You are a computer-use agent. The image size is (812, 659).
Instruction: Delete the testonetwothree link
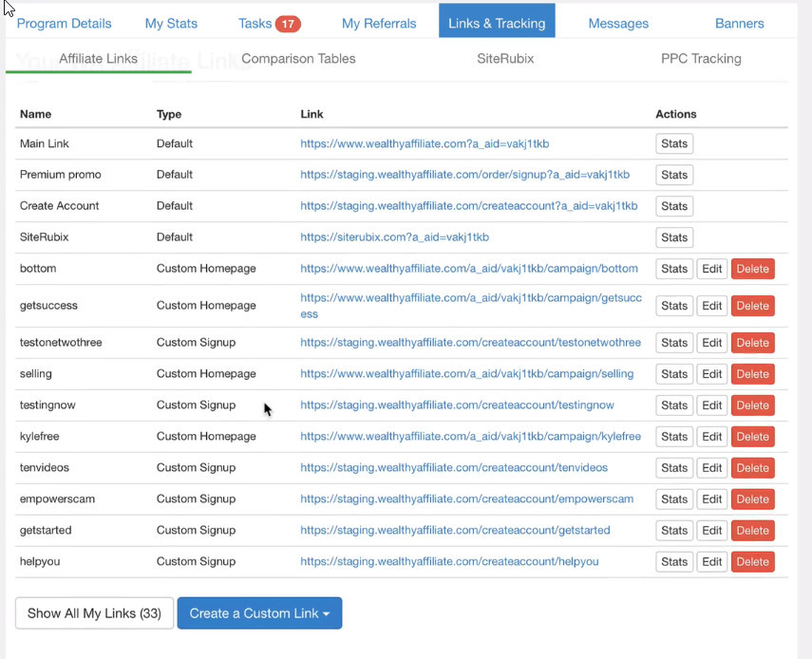tap(753, 343)
